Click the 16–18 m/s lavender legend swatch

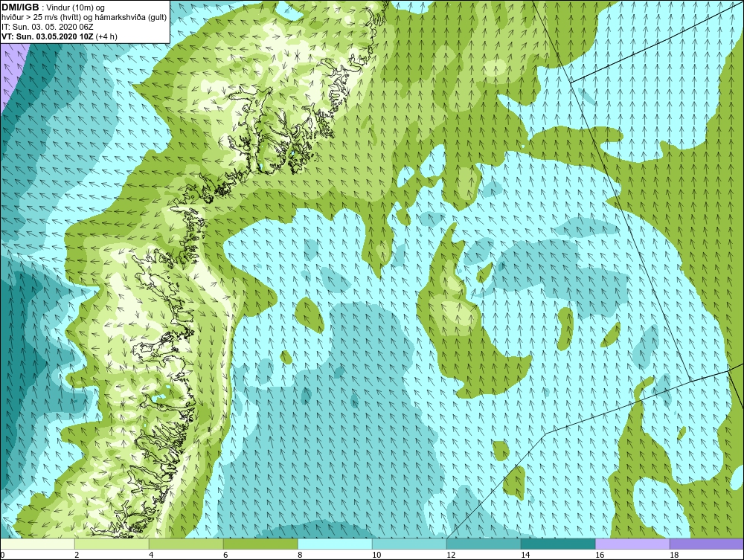[632, 544]
